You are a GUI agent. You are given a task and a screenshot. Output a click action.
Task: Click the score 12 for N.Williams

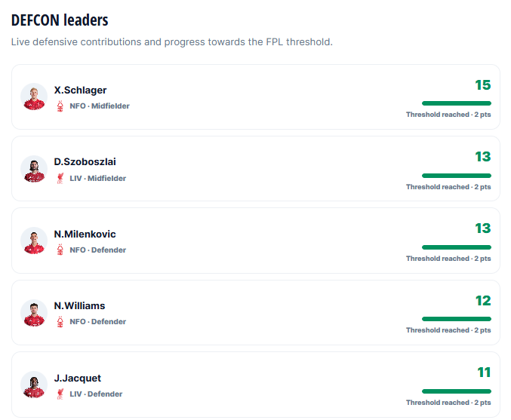(483, 301)
